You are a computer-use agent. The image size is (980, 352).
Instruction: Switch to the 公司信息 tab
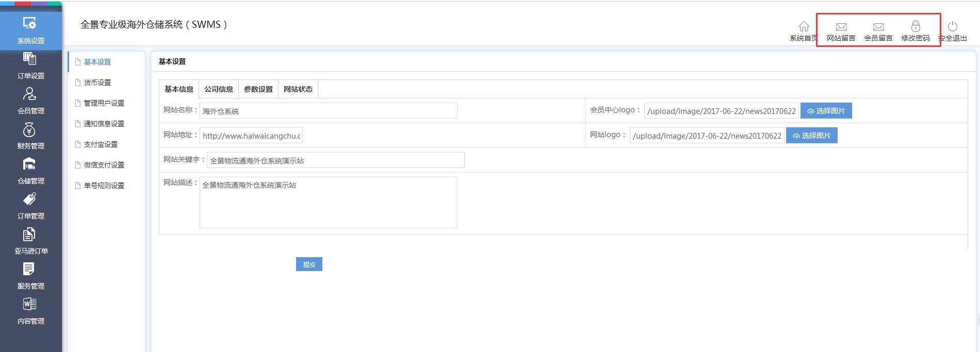click(218, 89)
